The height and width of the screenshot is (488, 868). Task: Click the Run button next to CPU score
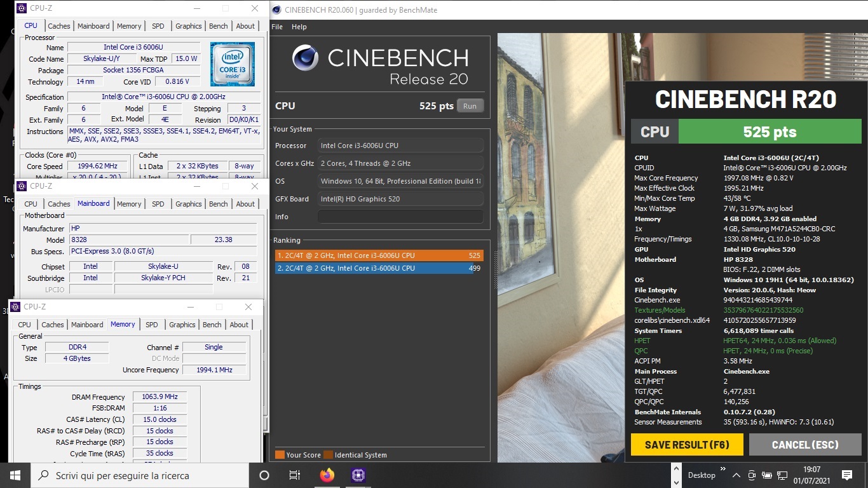[x=470, y=106]
